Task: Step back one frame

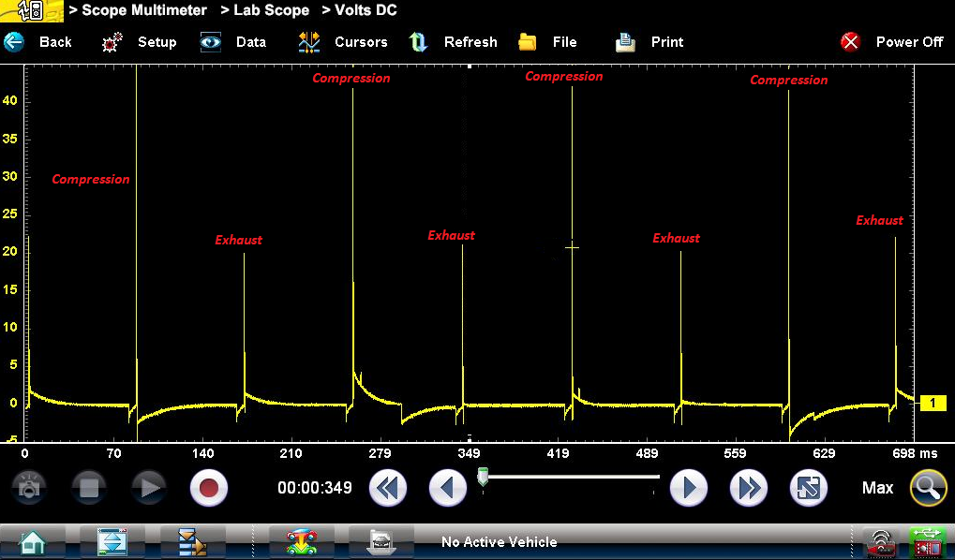Action: (448, 488)
